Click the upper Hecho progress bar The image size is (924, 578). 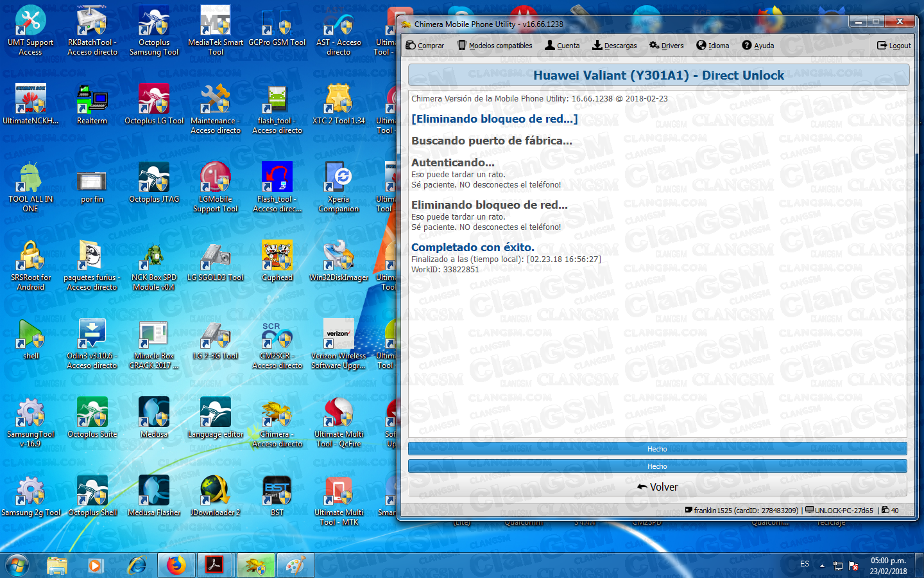click(x=657, y=449)
